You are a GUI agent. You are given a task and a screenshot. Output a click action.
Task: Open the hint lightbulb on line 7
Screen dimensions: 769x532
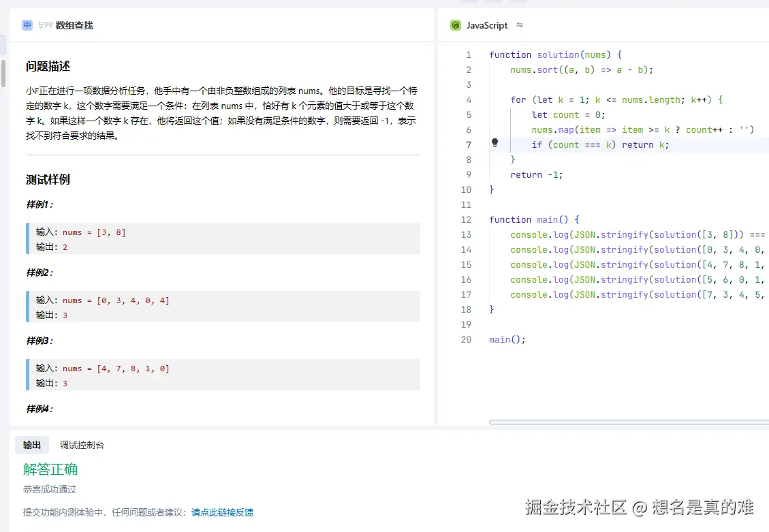tap(494, 143)
